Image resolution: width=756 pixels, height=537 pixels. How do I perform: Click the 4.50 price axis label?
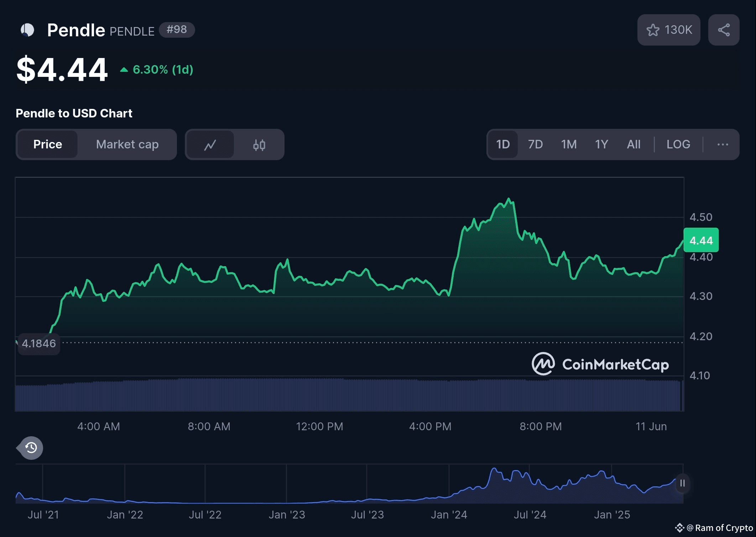click(x=701, y=217)
